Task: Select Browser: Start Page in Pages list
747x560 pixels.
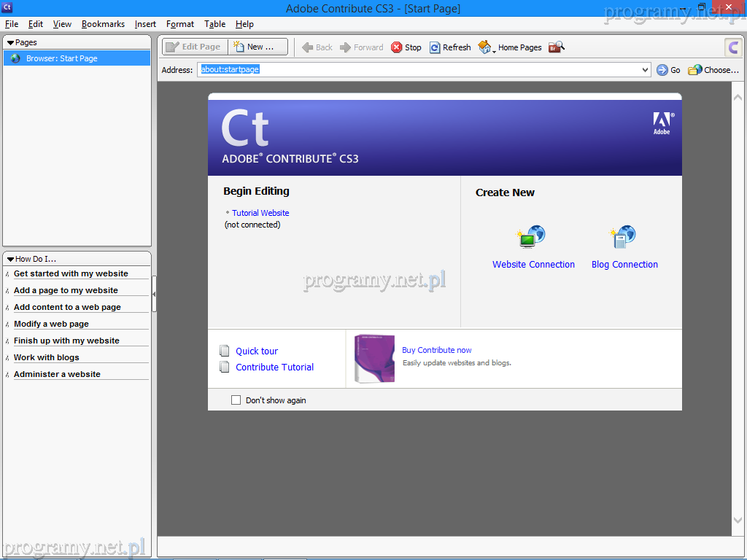Action: pos(62,58)
